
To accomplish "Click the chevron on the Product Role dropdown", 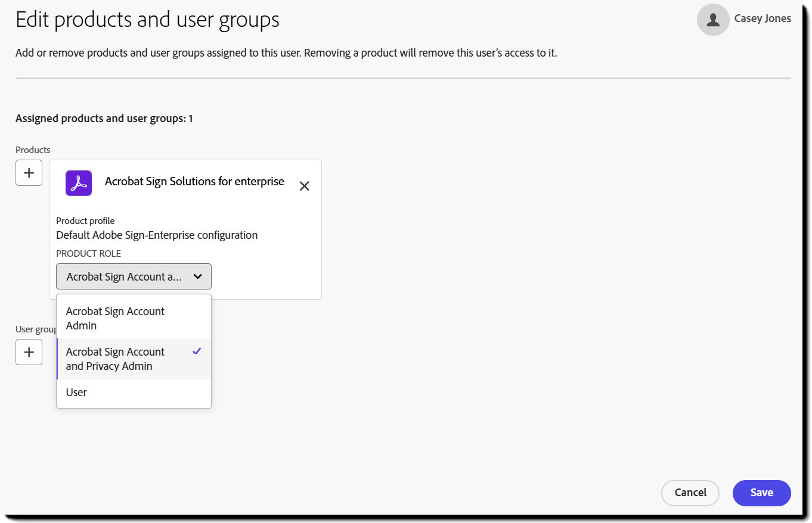I will (198, 276).
